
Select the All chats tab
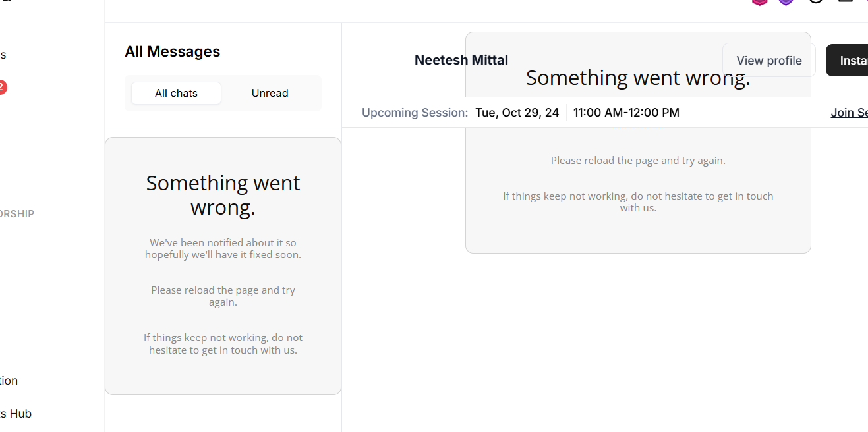[x=176, y=94]
